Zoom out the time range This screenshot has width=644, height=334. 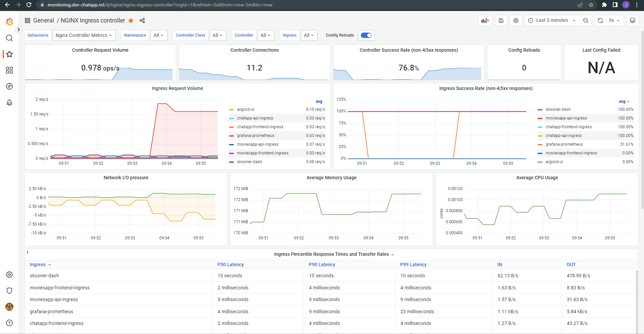pos(586,20)
